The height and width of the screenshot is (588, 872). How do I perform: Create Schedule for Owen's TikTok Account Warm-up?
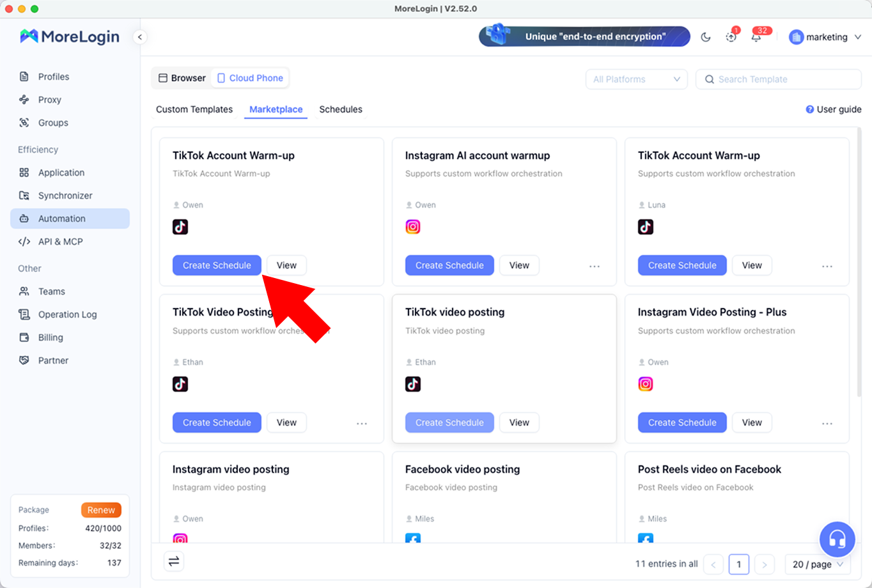[x=217, y=265]
